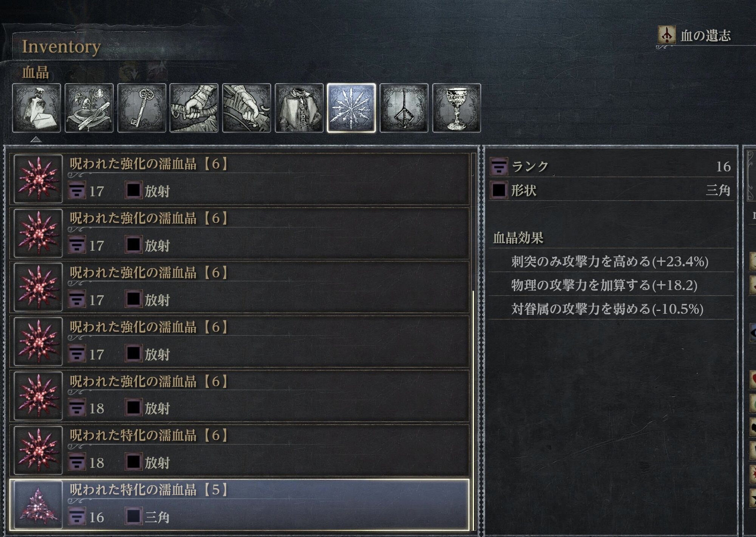The width and height of the screenshot is (756, 537).
Task: Select the 強化 gem with rank 18
Action: (x=239, y=396)
